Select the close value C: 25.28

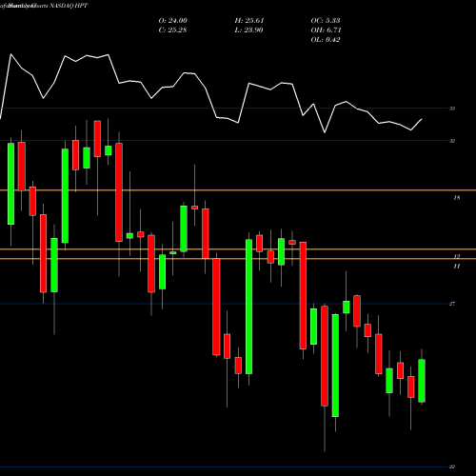point(172,30)
